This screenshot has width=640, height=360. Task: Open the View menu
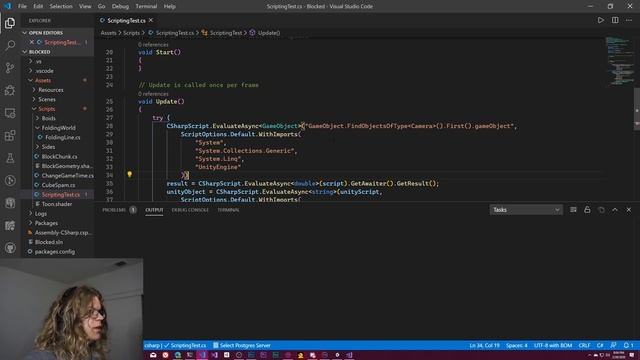click(x=85, y=6)
